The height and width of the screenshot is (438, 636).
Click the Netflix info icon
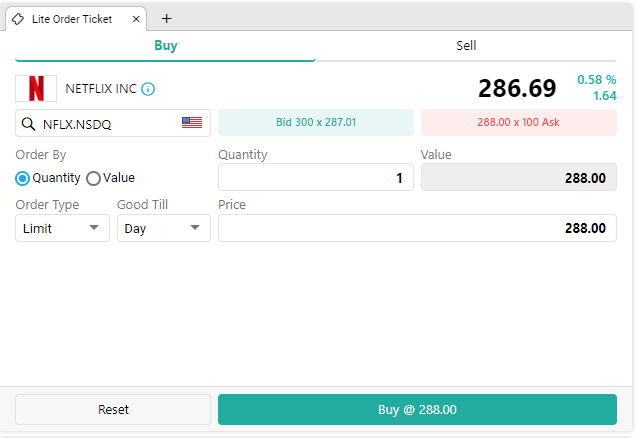pyautogui.click(x=148, y=89)
